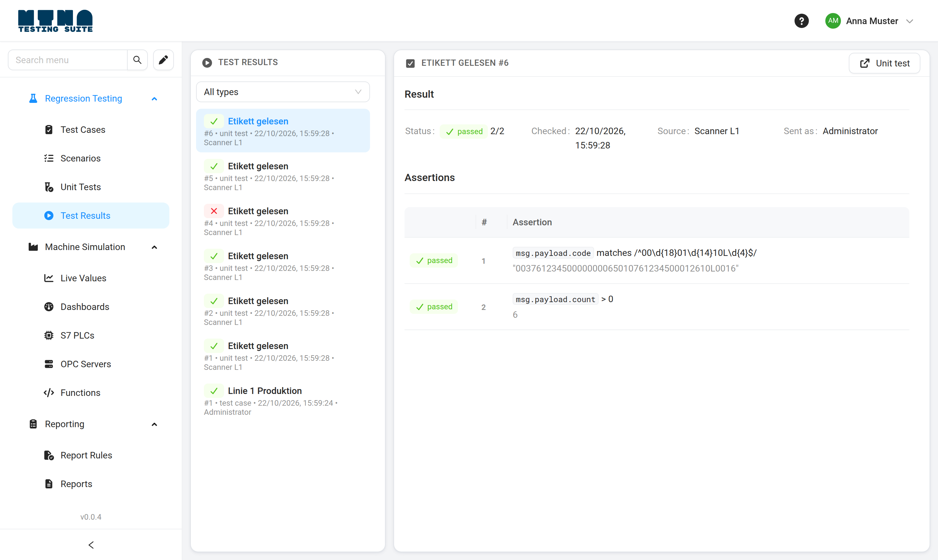Click the pencil edit menu icon
The height and width of the screenshot is (560, 938).
coord(163,60)
